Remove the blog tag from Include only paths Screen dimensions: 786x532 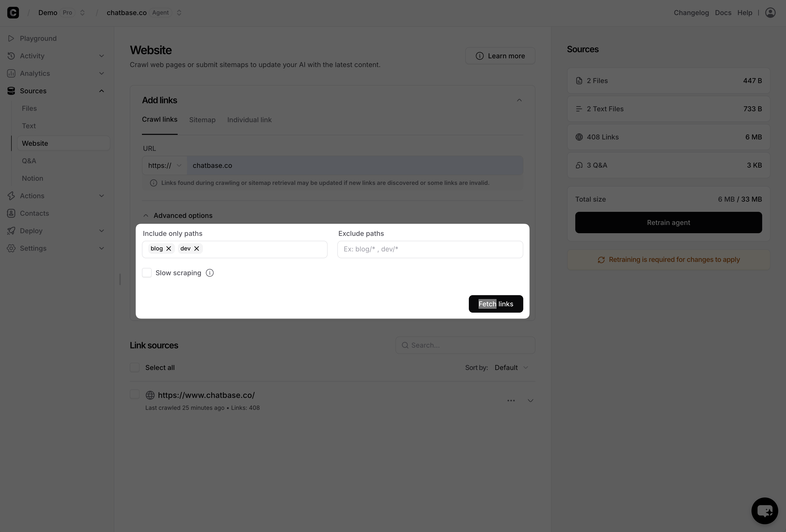[x=169, y=249]
